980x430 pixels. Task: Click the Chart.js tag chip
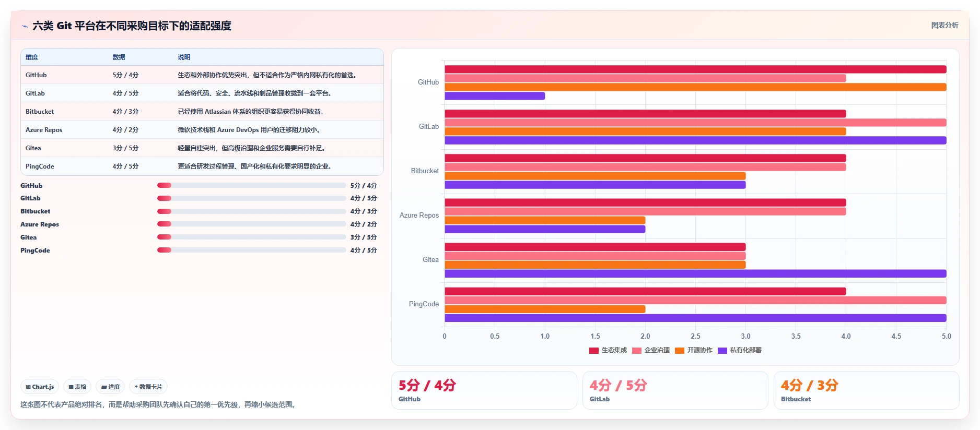click(x=40, y=387)
